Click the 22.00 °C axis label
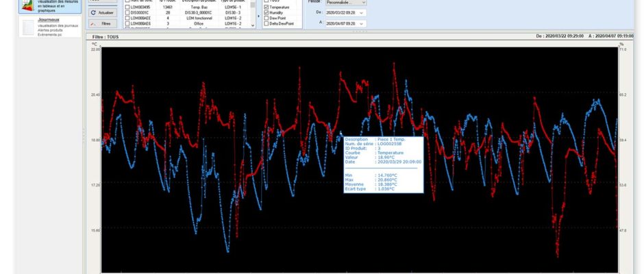This screenshot has height=274, width=644. click(95, 49)
